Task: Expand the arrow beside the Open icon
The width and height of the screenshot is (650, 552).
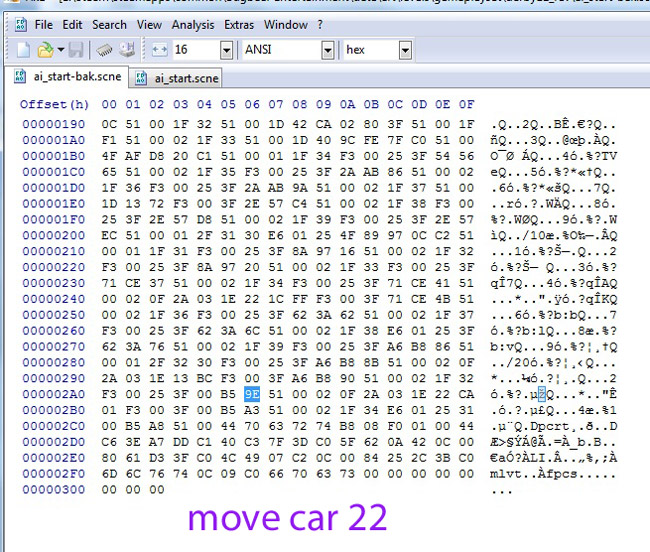Action: pos(61,50)
